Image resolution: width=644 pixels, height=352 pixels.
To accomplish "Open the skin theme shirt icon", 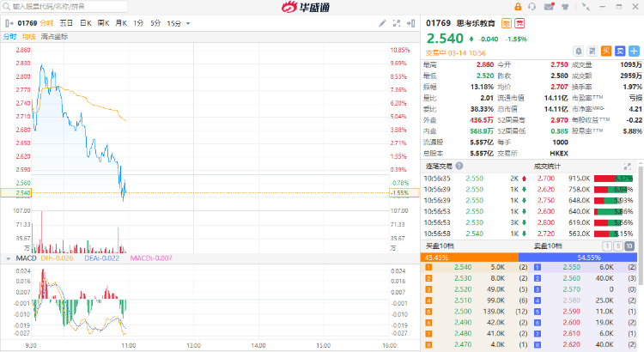I will pos(566,7).
